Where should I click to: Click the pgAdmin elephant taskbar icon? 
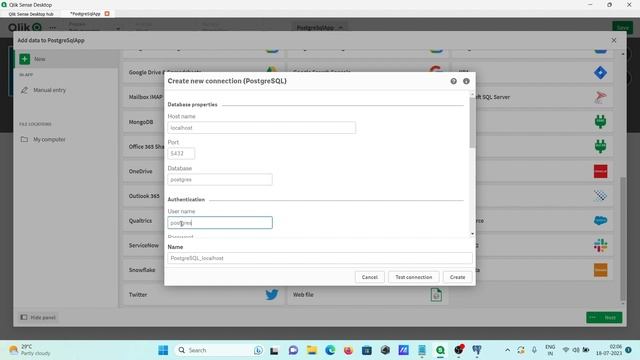tap(477, 350)
